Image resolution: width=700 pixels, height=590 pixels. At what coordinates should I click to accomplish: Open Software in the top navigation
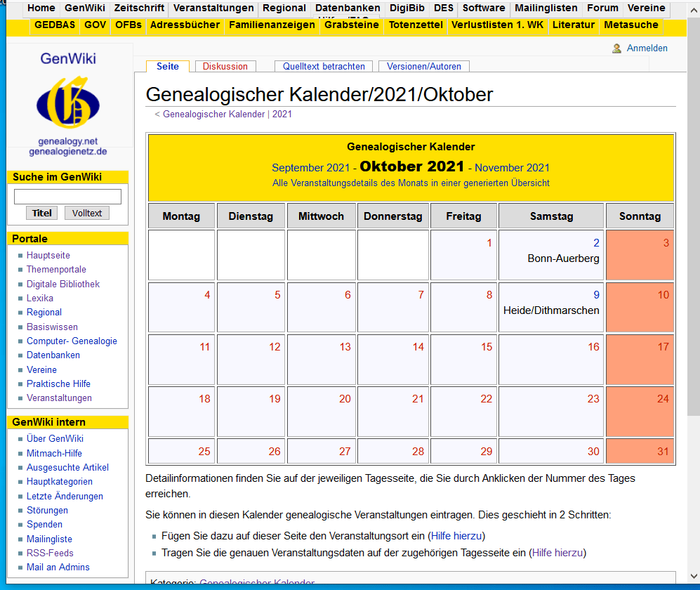point(484,8)
